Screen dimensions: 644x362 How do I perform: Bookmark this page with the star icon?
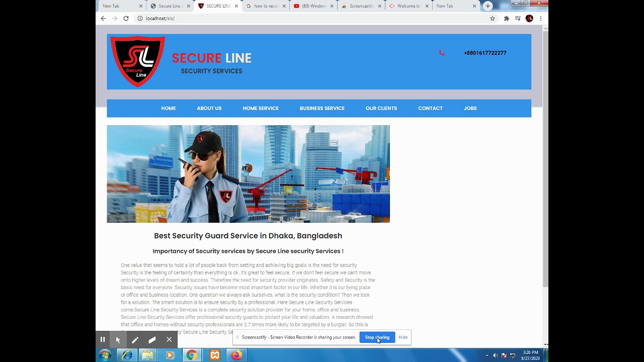coord(493,18)
